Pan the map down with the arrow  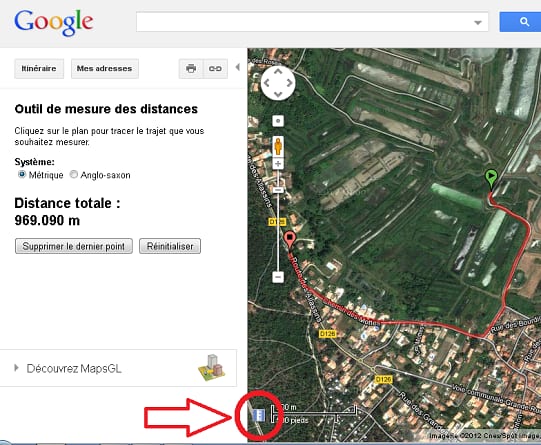coord(278,95)
